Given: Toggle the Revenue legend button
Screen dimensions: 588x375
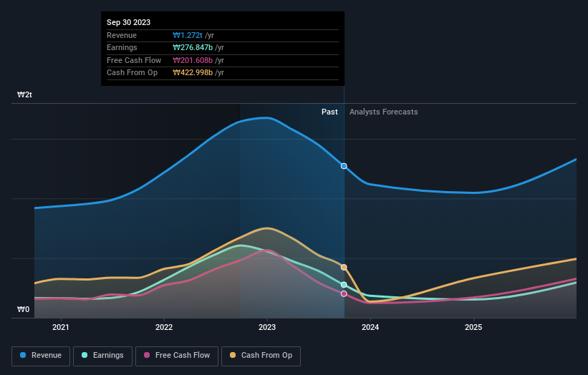Looking at the screenshot, I should click(x=41, y=356).
